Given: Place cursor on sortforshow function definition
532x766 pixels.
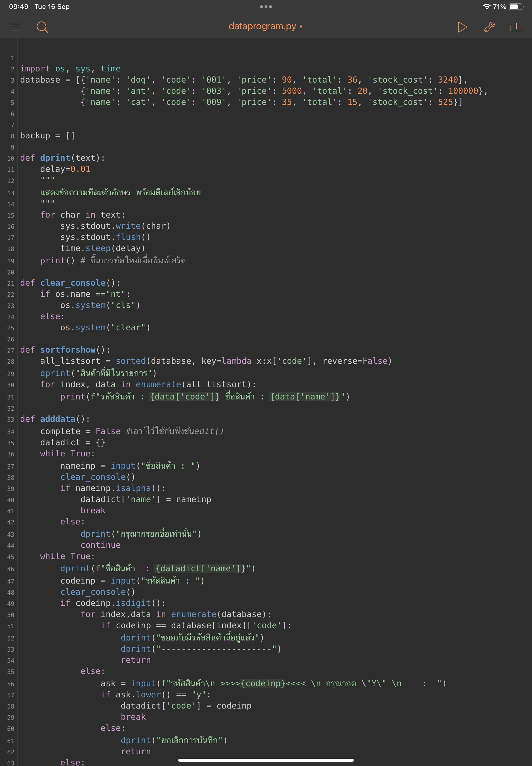Looking at the screenshot, I should 68,350.
